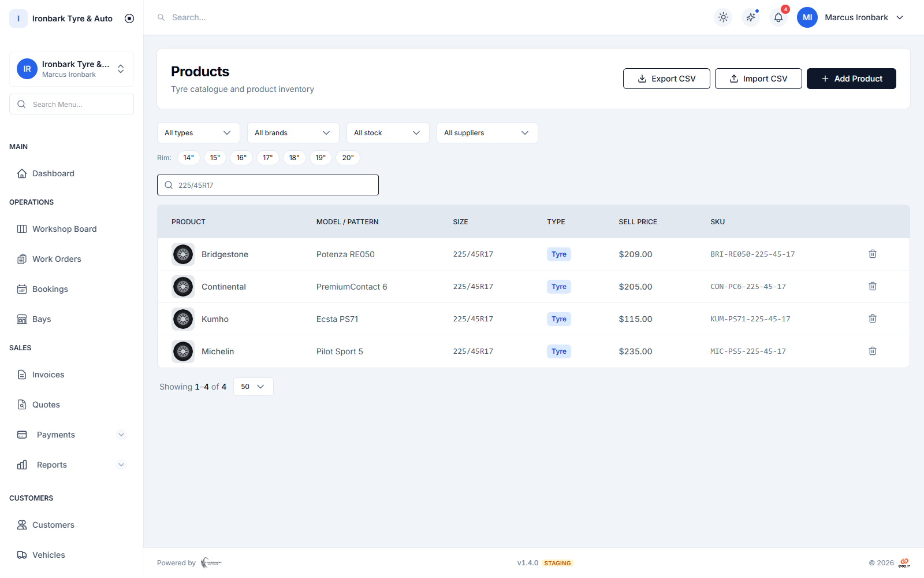The width and height of the screenshot is (924, 578).
Task: Open Invoices page
Action: point(48,375)
